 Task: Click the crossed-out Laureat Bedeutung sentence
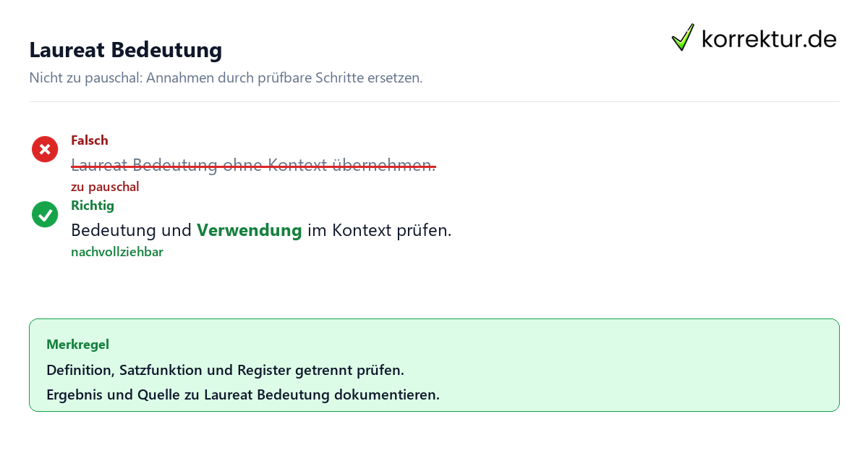coord(253,165)
